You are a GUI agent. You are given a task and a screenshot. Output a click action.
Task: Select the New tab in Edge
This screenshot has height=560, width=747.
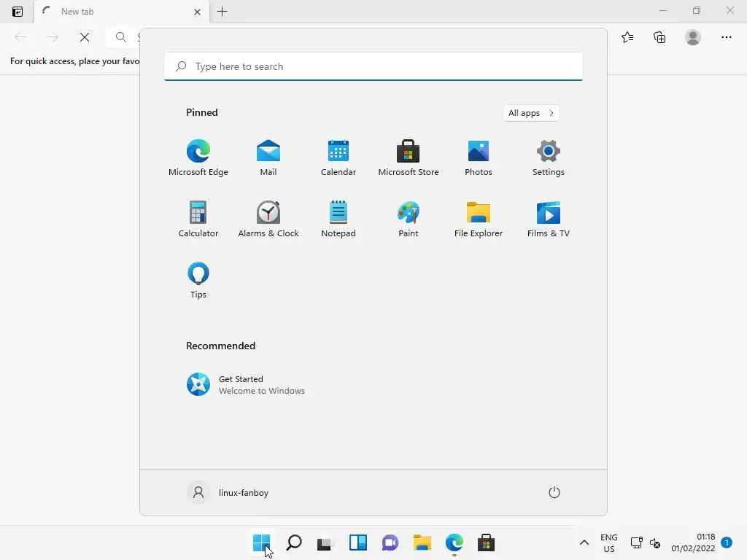(x=121, y=12)
